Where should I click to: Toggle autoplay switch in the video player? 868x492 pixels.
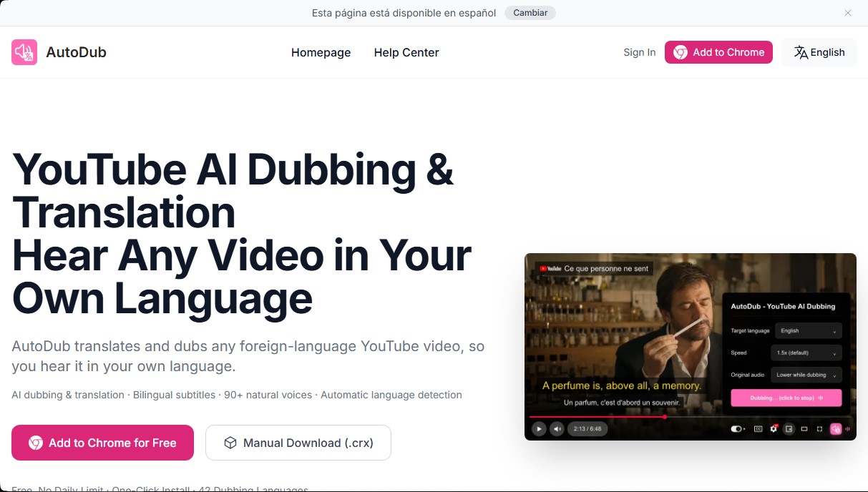coord(738,429)
